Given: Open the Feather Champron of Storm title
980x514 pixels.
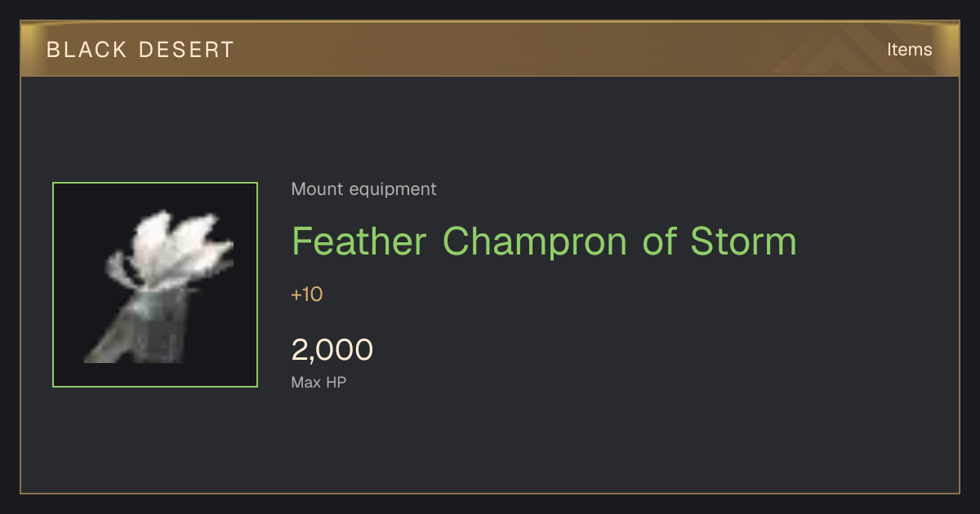Looking at the screenshot, I should point(544,241).
